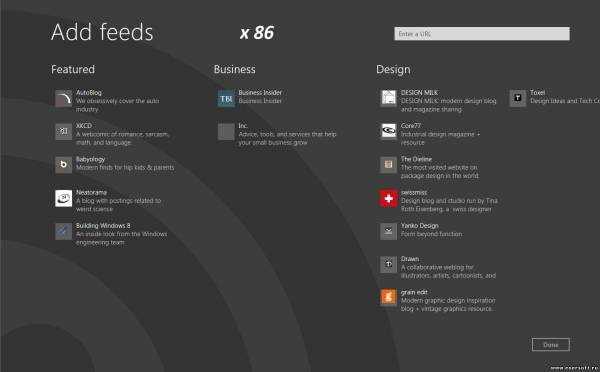Select the Building Windows 8 icon
The height and width of the screenshot is (372, 600).
click(x=64, y=232)
